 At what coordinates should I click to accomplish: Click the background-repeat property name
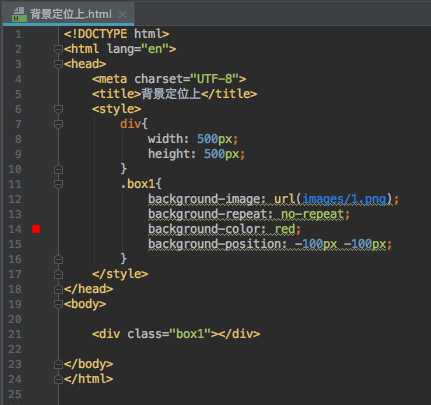208,214
